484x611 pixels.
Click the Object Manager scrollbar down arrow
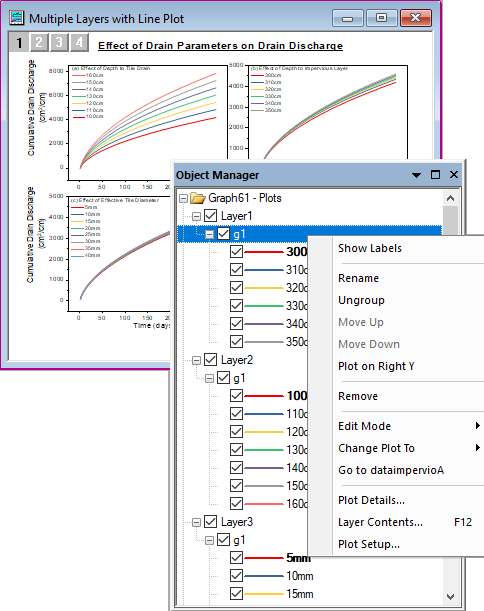(x=450, y=597)
